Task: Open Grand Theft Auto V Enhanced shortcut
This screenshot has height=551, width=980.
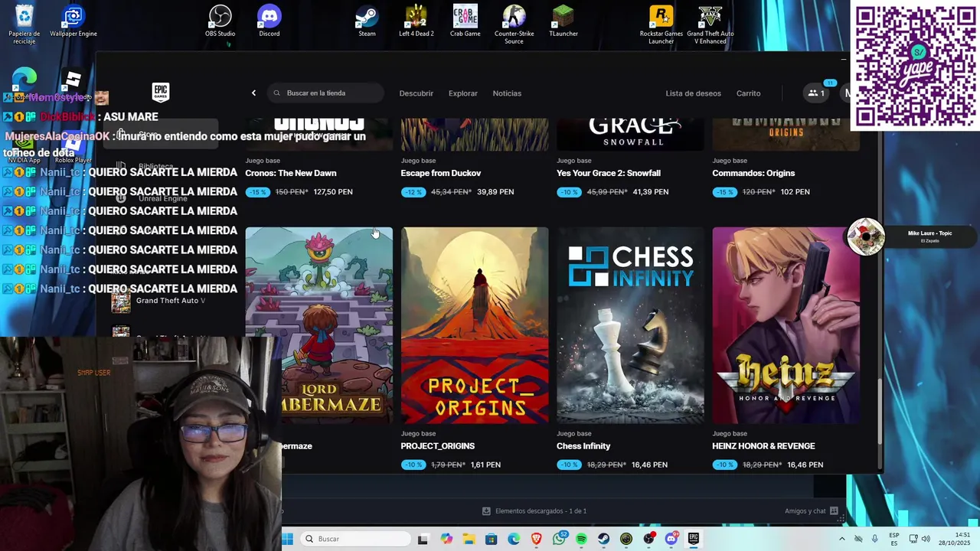Action: tap(710, 24)
